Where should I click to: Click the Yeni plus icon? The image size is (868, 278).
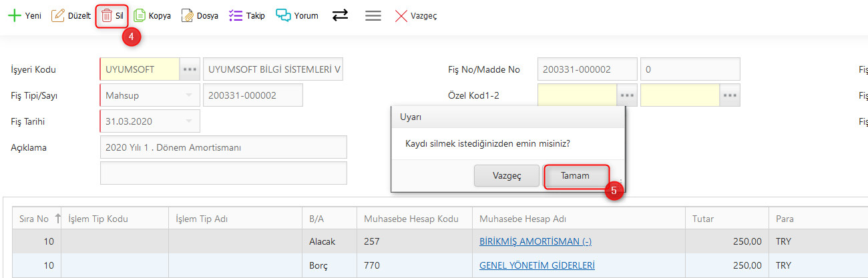pyautogui.click(x=14, y=15)
